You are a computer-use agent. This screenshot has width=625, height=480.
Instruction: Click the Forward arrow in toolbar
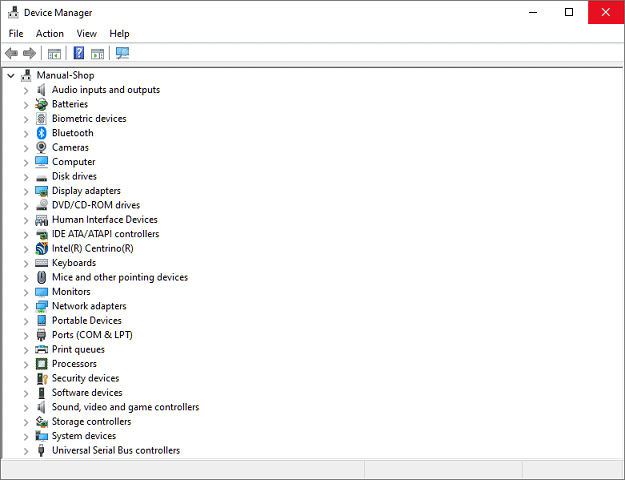pos(30,53)
